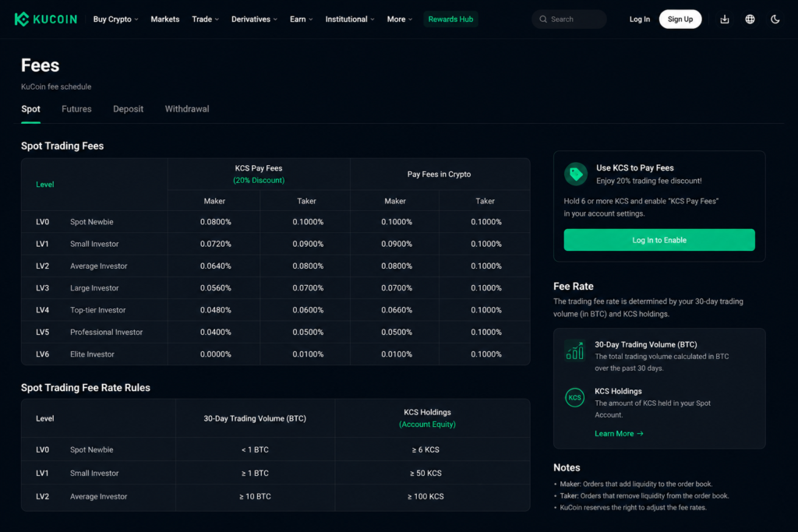Screen dimensions: 798x532
Task: Click the 0.0560% maker fee value
Action: point(215,288)
